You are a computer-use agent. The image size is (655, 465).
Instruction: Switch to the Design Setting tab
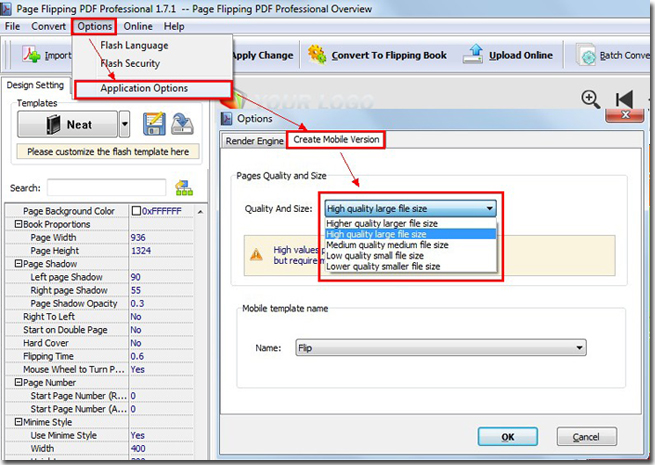pos(35,85)
